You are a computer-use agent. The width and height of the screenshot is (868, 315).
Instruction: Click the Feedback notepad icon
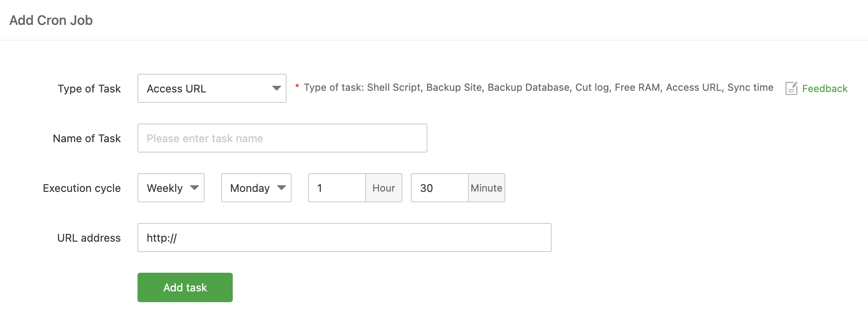tap(791, 88)
